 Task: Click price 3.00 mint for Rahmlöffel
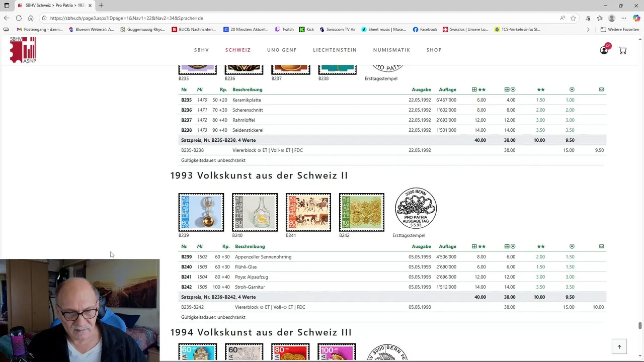pyautogui.click(x=540, y=120)
